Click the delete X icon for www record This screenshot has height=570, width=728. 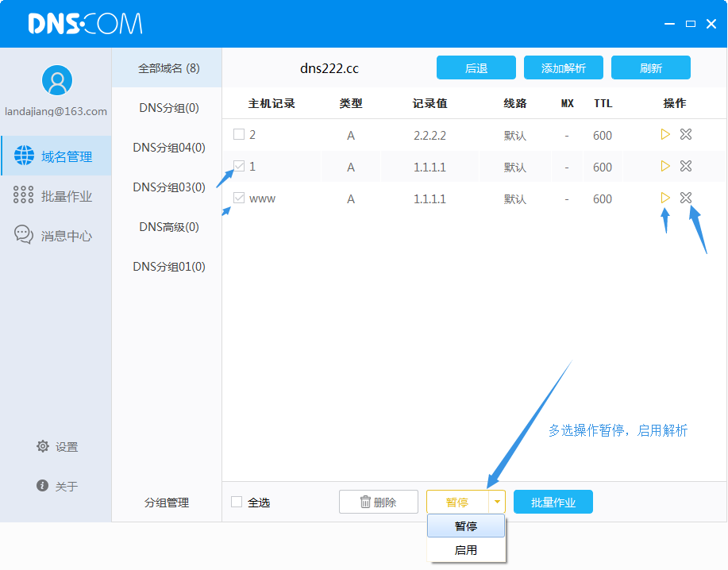[x=686, y=198]
